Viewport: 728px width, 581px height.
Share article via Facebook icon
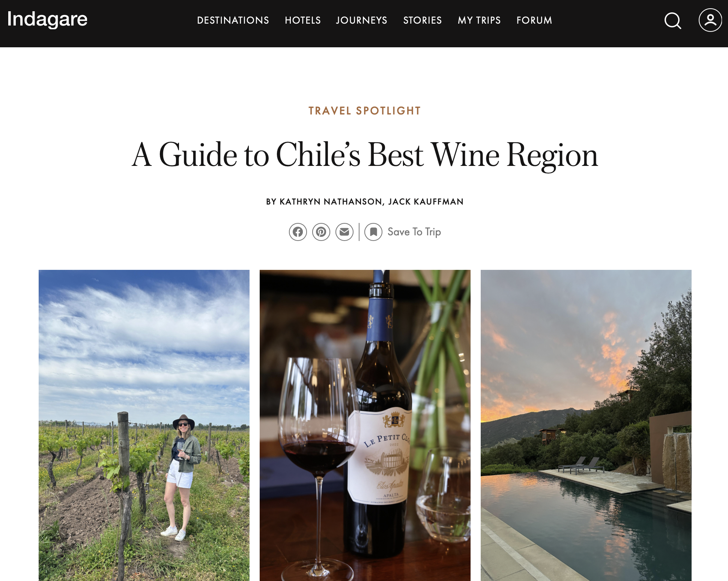coord(298,232)
